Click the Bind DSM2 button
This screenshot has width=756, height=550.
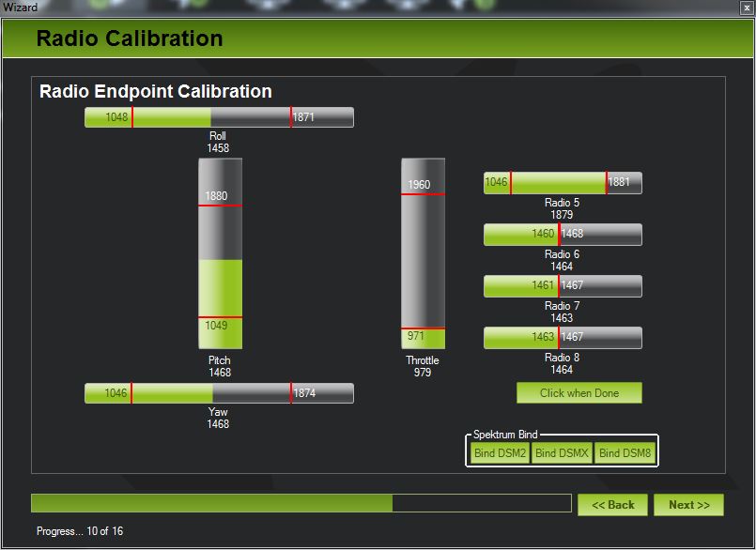pos(500,453)
